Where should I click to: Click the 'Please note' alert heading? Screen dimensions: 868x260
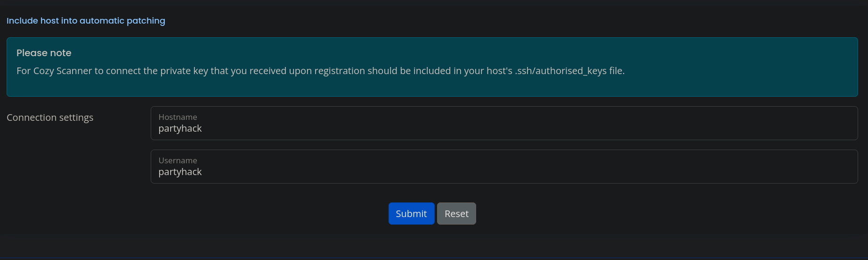click(x=44, y=53)
